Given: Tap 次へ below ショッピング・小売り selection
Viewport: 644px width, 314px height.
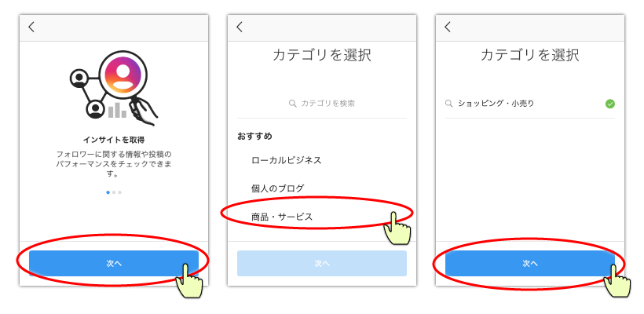Looking at the screenshot, I should point(530,264).
